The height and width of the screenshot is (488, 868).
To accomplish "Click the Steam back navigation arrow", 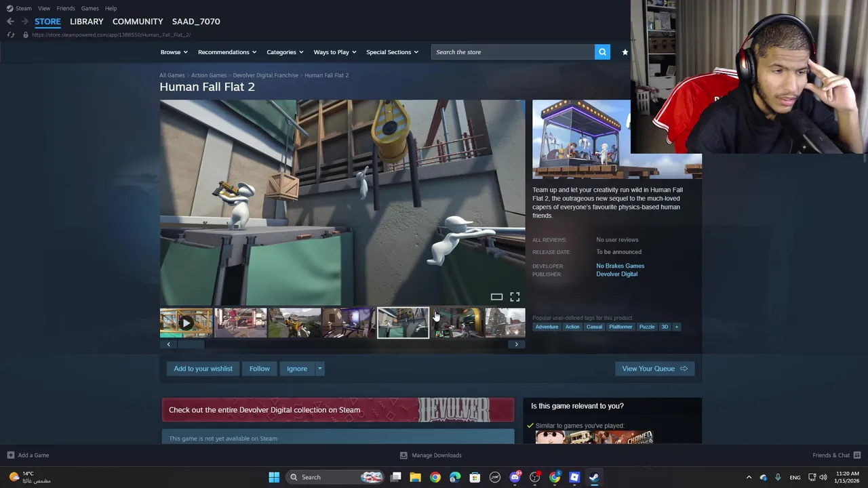I will (10, 22).
